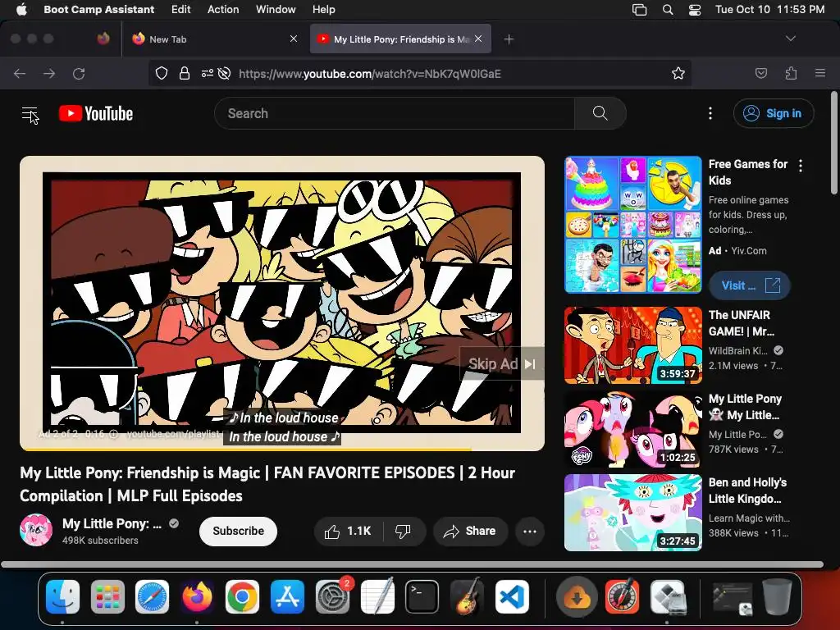Like the video with thumbs up
Image resolution: width=840 pixels, height=630 pixels.
tap(348, 531)
